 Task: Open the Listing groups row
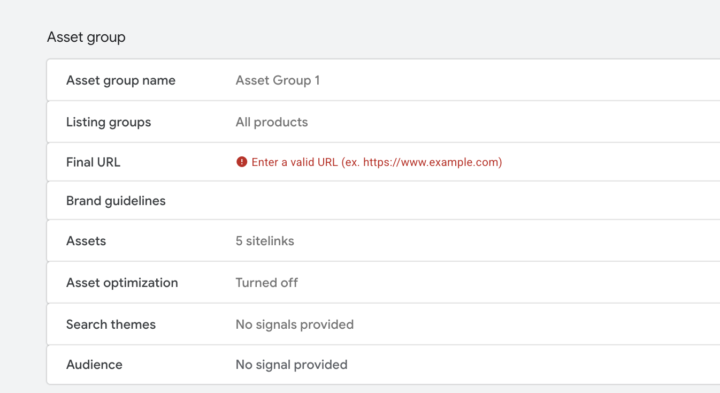pyautogui.click(x=383, y=122)
